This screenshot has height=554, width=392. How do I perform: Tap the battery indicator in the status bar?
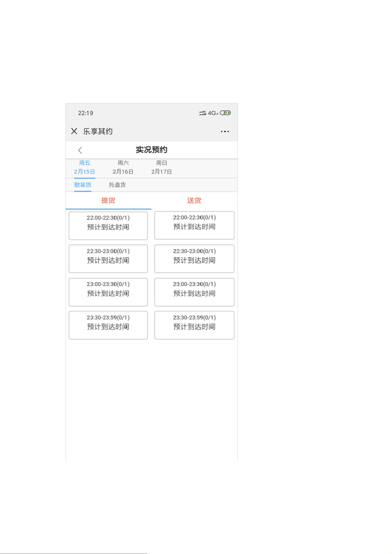(226, 113)
